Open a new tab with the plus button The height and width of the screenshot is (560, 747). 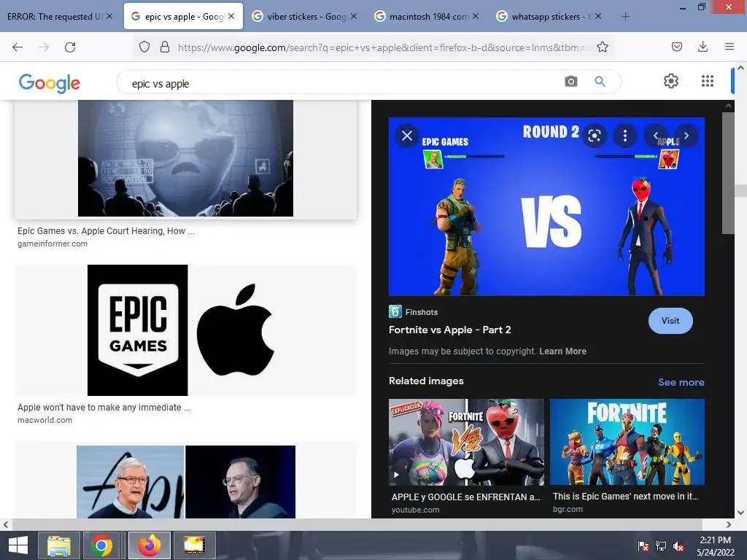point(625,17)
